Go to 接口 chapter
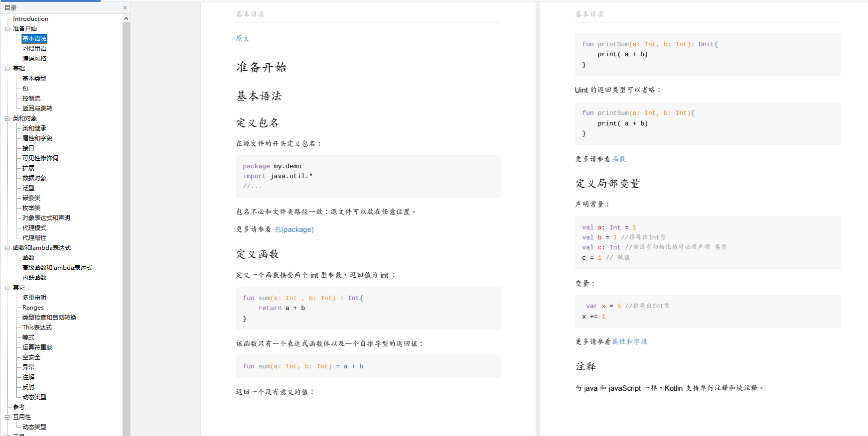 (28, 148)
